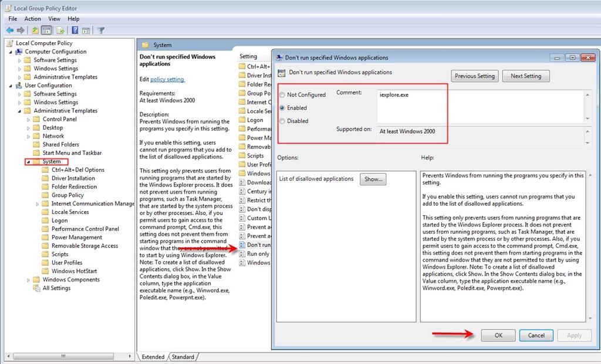Screen dimensions: 601x364
Task: Select the Enabled radio button
Action: click(x=282, y=108)
